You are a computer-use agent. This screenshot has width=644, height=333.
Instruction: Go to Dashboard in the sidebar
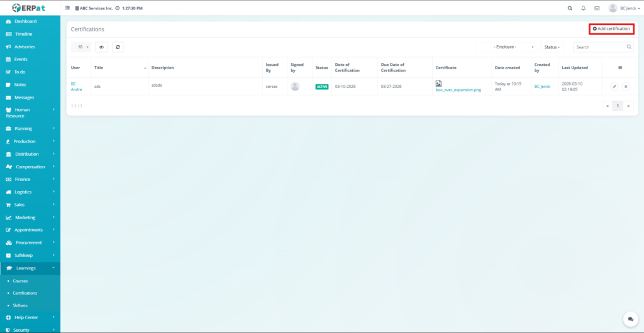(x=25, y=21)
